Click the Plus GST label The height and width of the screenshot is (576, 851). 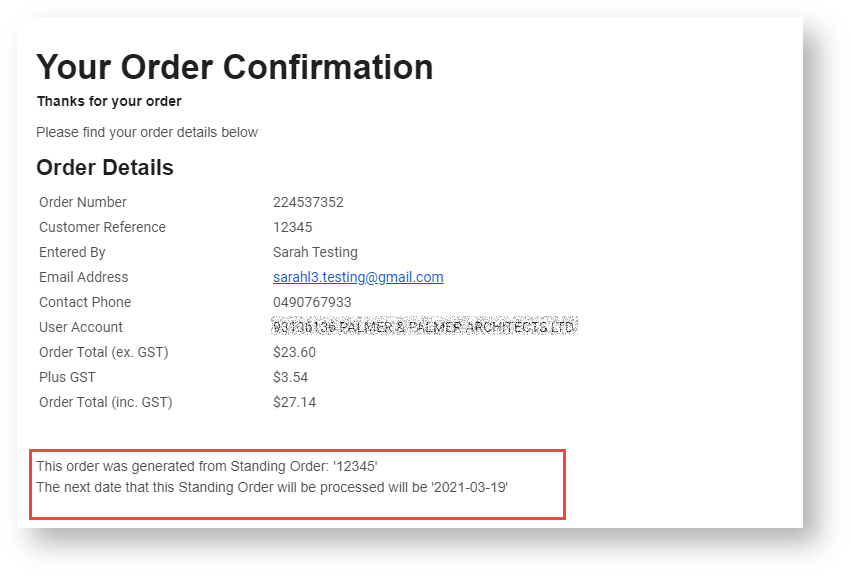[67, 377]
